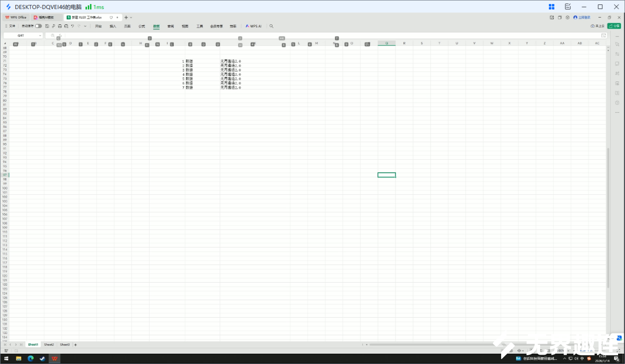
Task: Click the WPS AI button
Action: click(x=254, y=26)
